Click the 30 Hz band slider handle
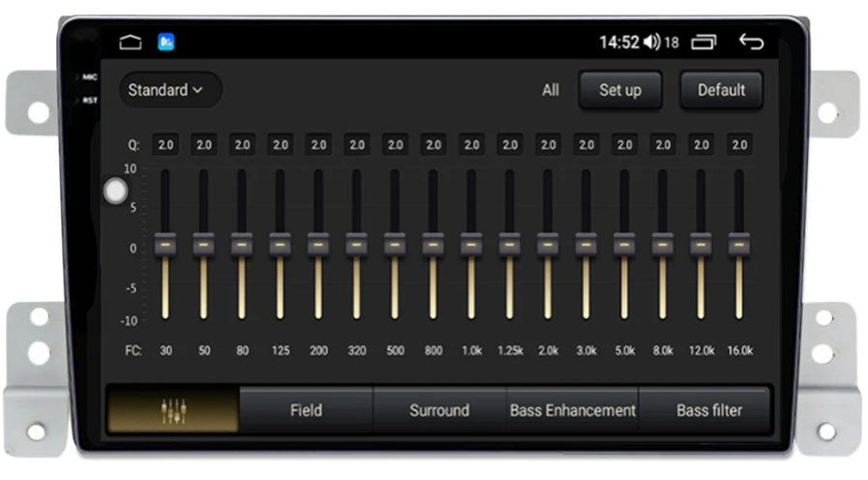Screen dimensions: 868x480 pyautogui.click(x=165, y=244)
